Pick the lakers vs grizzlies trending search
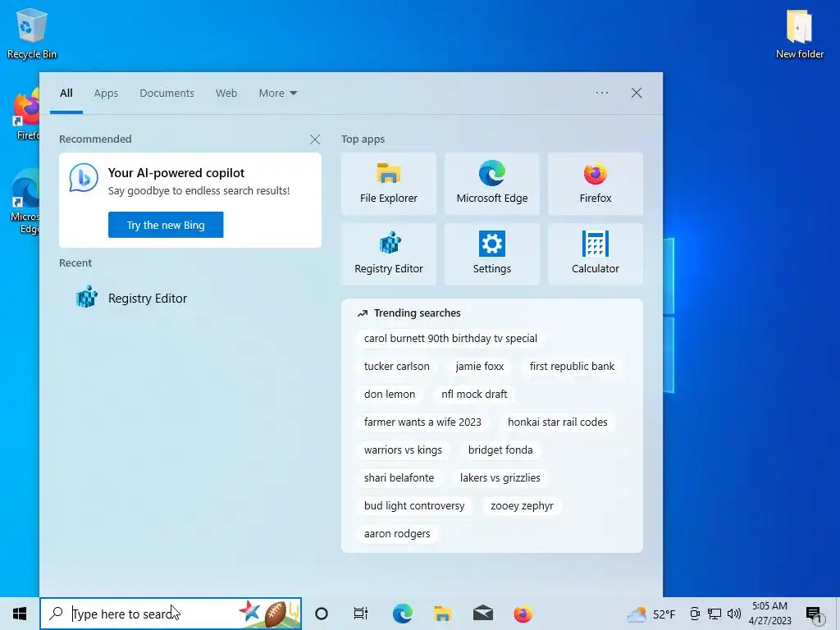This screenshot has width=840, height=630. pos(500,478)
